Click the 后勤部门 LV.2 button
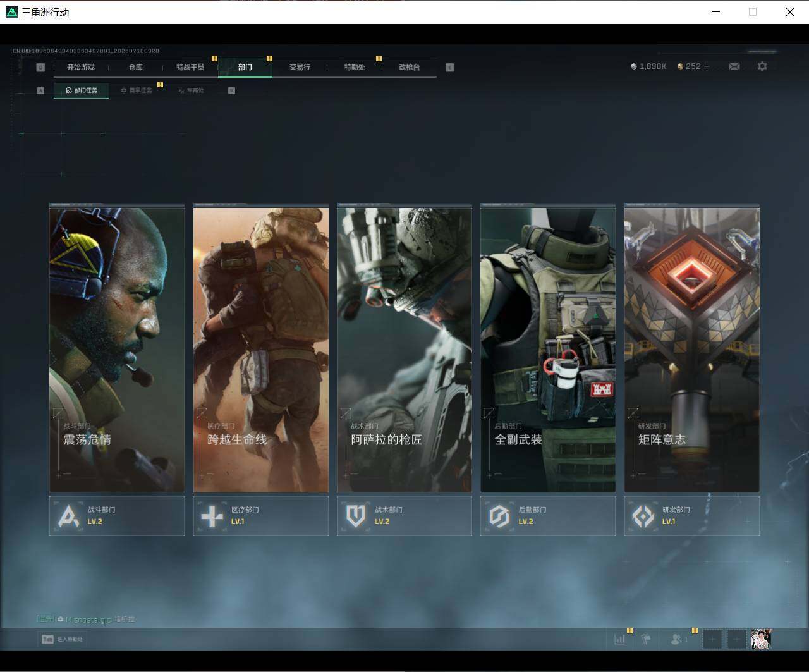Image resolution: width=809 pixels, height=672 pixels. pos(548,516)
